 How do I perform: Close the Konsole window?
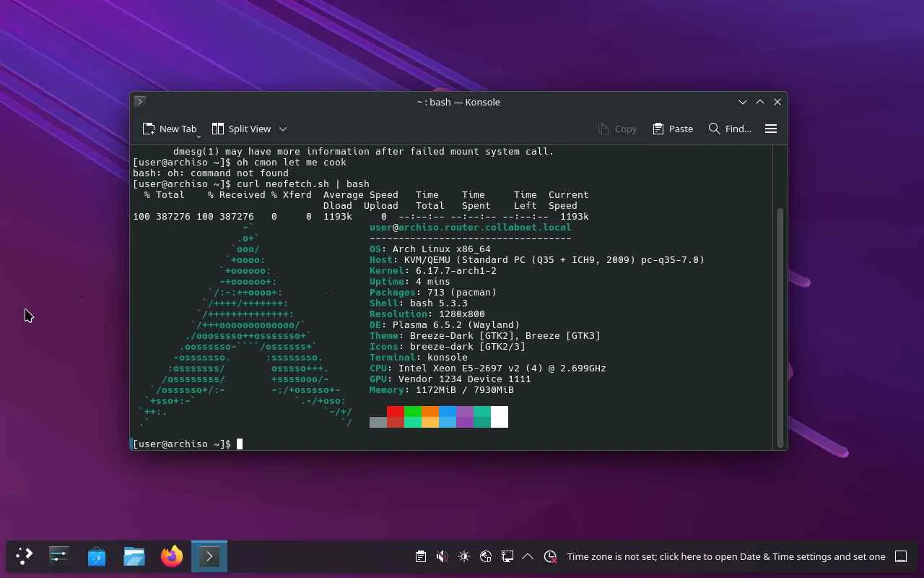click(x=777, y=102)
